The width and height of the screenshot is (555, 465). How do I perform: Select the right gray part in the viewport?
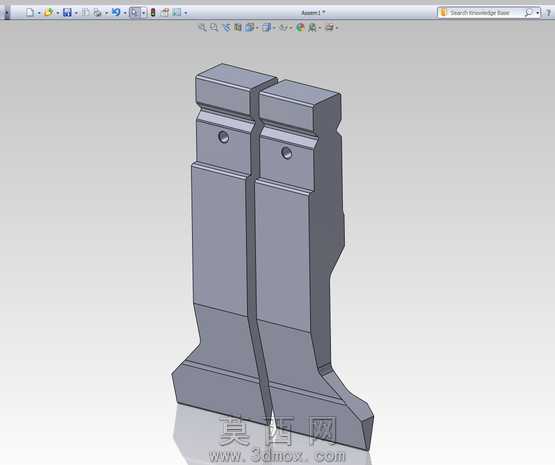pos(283,255)
